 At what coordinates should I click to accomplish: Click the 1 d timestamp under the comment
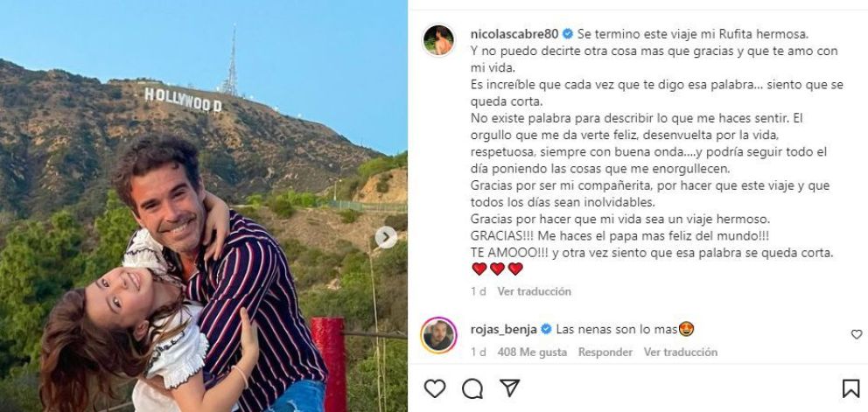(479, 353)
